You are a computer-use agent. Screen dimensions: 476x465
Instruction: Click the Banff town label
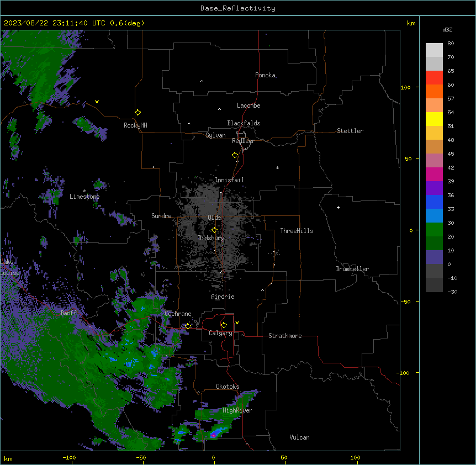[x=68, y=313]
